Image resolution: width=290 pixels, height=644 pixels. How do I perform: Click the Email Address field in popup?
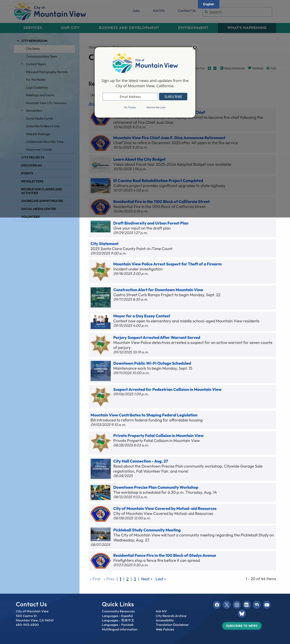tap(130, 96)
